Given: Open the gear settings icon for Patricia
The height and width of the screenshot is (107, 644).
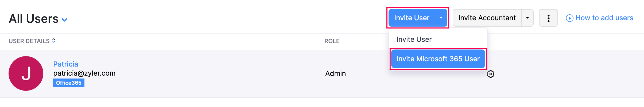Looking at the screenshot, I should [x=490, y=74].
